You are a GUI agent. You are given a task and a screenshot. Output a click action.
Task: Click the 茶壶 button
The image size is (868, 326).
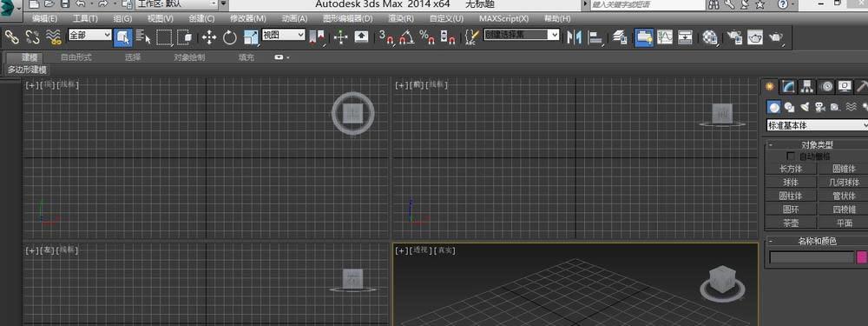791,223
